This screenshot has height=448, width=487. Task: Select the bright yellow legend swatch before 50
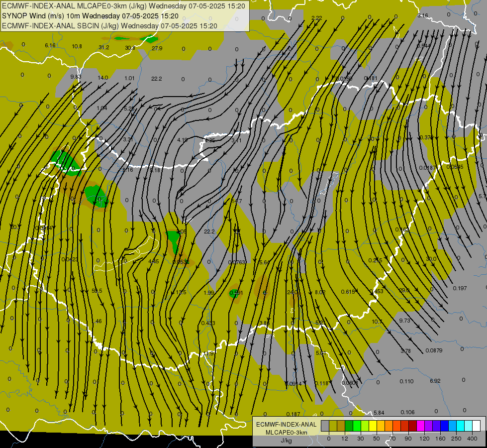373,426
